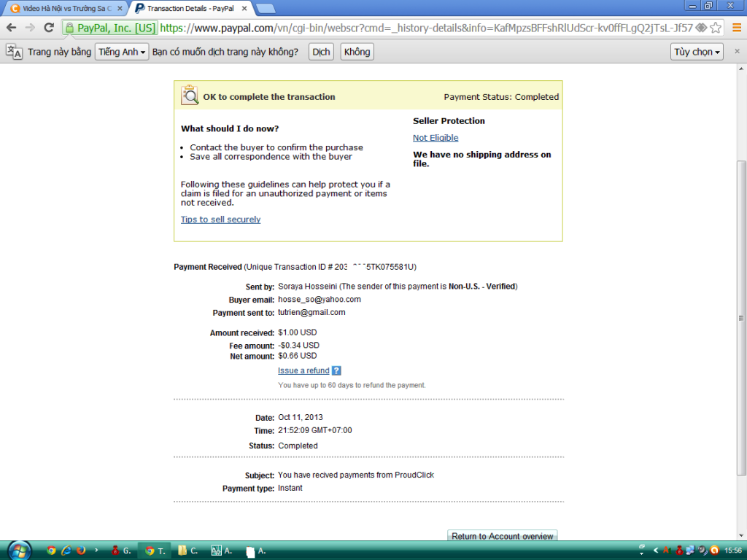This screenshot has height=560, width=747.
Task: Open the Windows Start menu
Action: coord(20,551)
